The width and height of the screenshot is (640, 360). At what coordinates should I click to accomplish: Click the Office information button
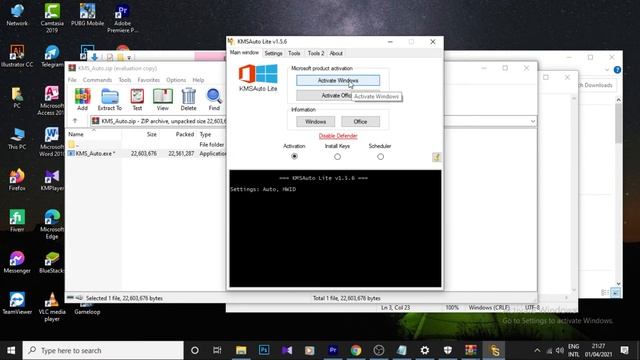pyautogui.click(x=360, y=122)
